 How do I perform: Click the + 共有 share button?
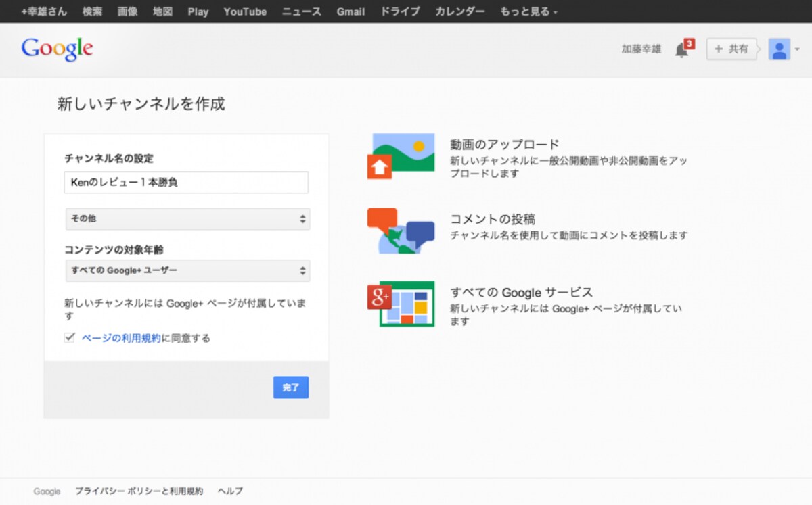(731, 49)
